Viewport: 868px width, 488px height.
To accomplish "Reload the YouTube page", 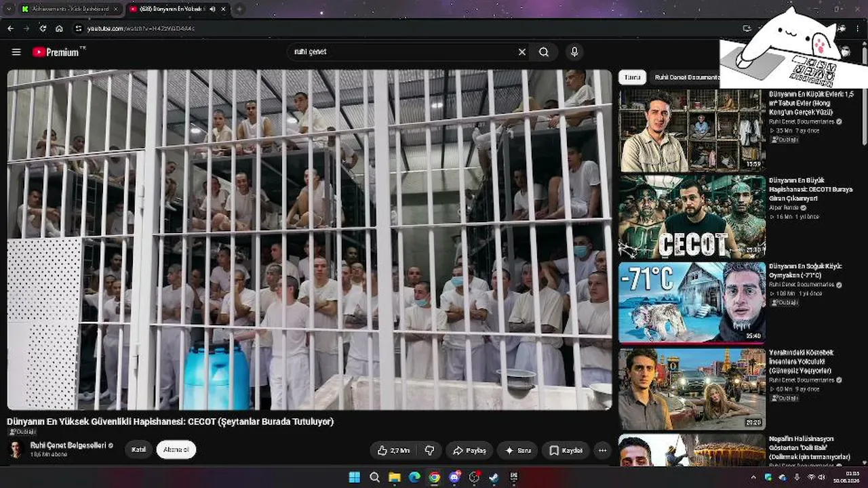I will coord(43,28).
